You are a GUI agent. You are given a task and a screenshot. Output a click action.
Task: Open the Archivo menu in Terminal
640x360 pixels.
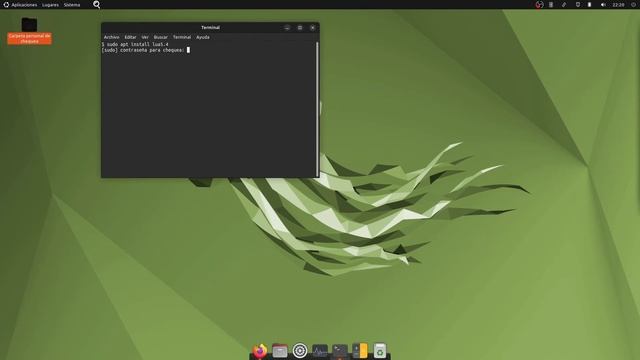111,37
